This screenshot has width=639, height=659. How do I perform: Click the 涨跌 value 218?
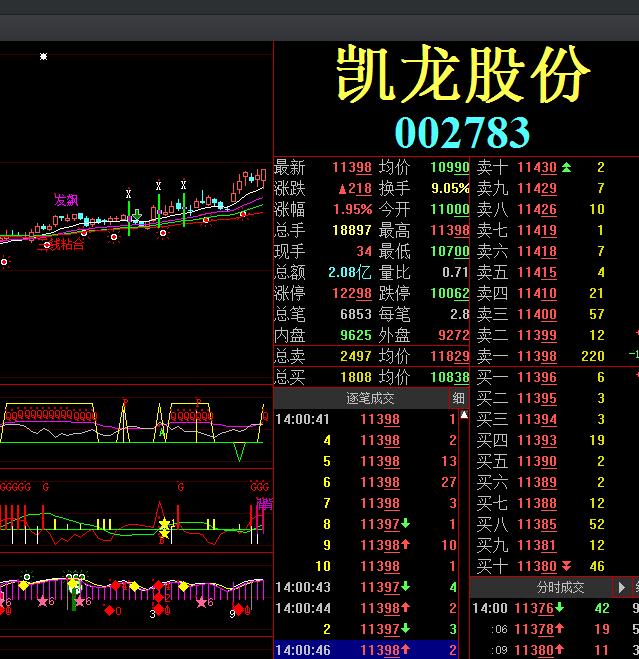[355, 188]
